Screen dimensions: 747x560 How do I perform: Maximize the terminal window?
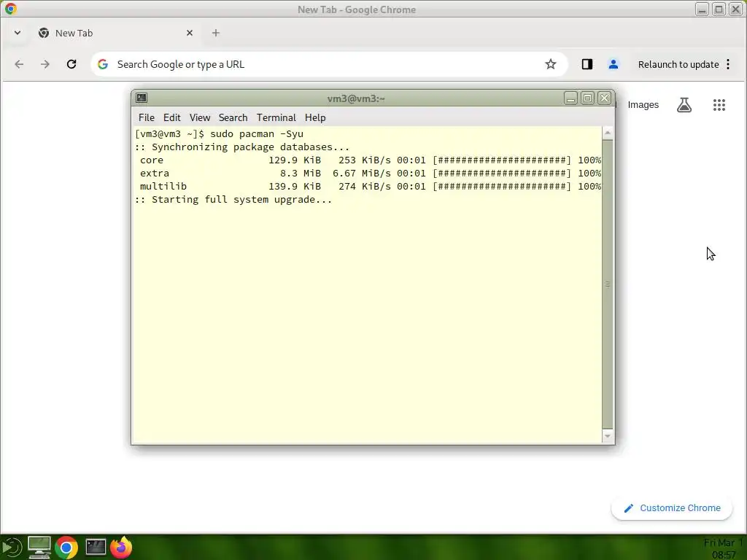coord(588,98)
